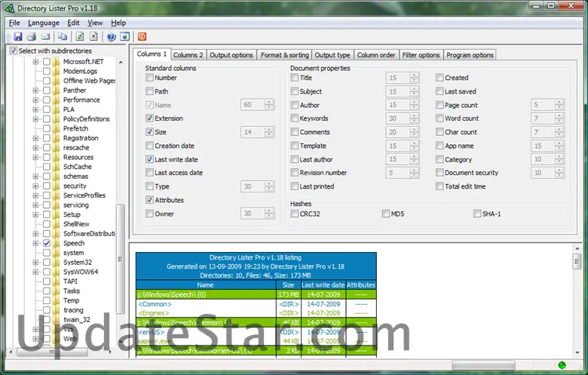The width and height of the screenshot is (588, 375).
Task: Click the folder icon beside TAPI
Action: coord(57,281)
